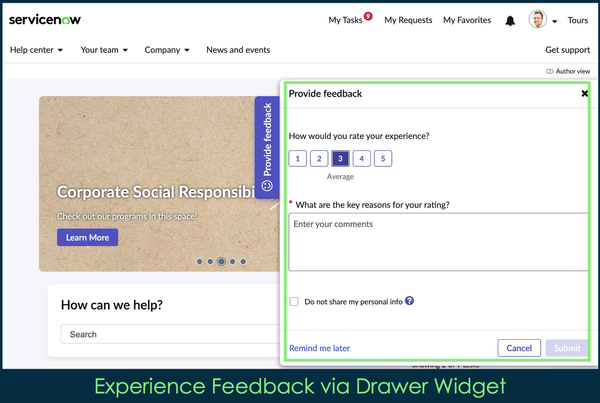Select rating 5
600x403 pixels.
(383, 158)
